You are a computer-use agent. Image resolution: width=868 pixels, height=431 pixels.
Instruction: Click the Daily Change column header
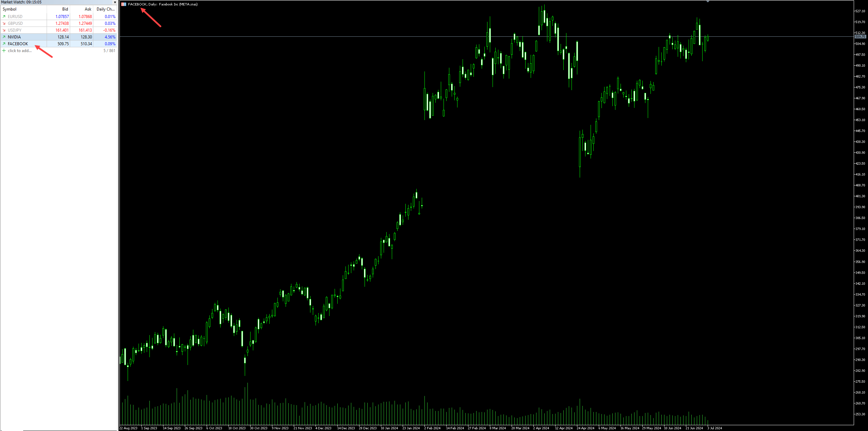tap(106, 9)
